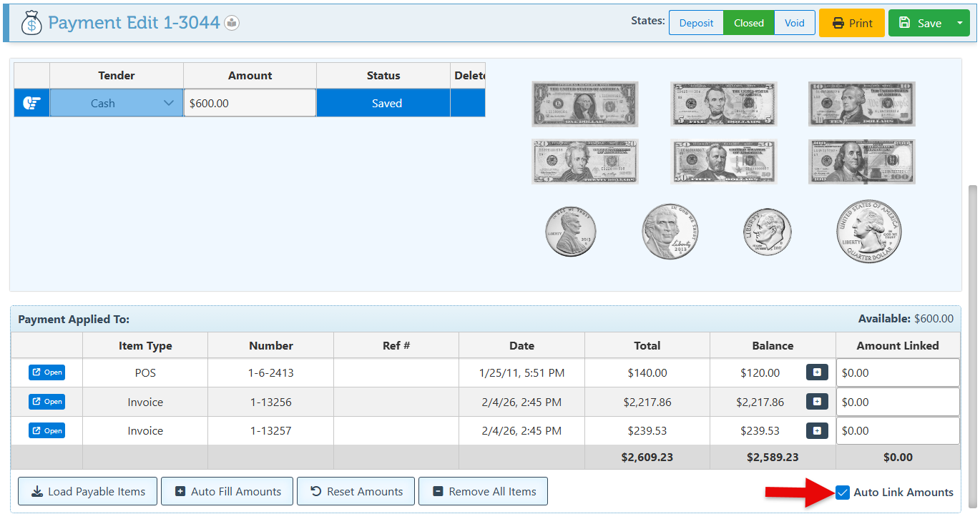Image resolution: width=980 pixels, height=519 pixels.
Task: Click the hundred dollar bill image
Action: [861, 162]
